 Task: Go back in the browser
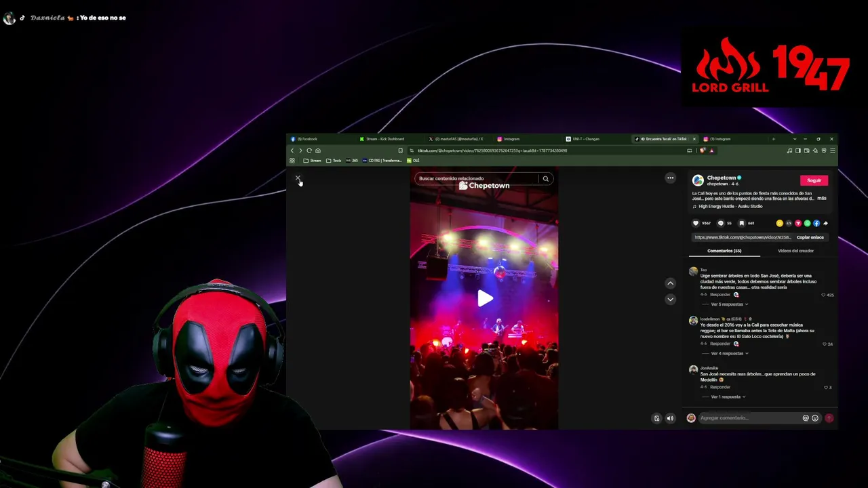click(292, 150)
